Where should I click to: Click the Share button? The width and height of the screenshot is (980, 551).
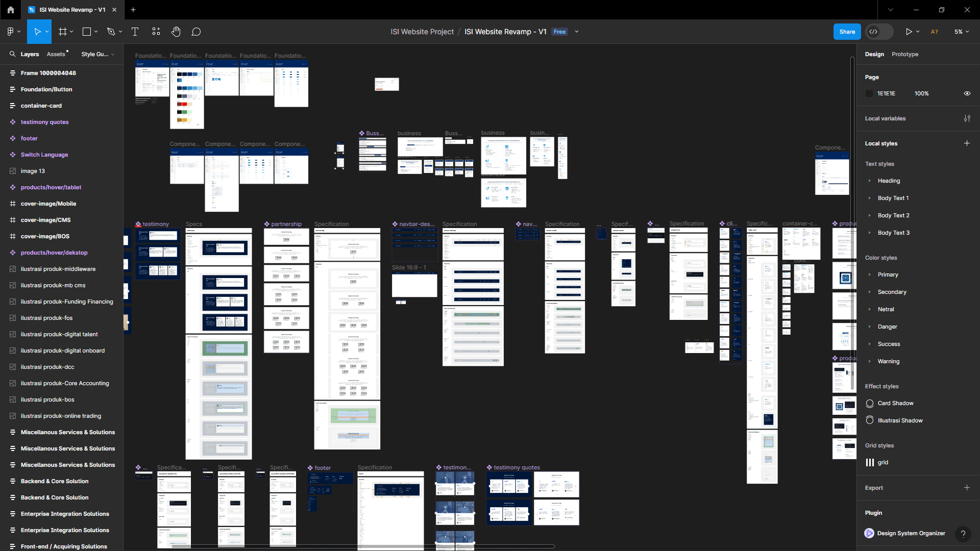tap(847, 32)
